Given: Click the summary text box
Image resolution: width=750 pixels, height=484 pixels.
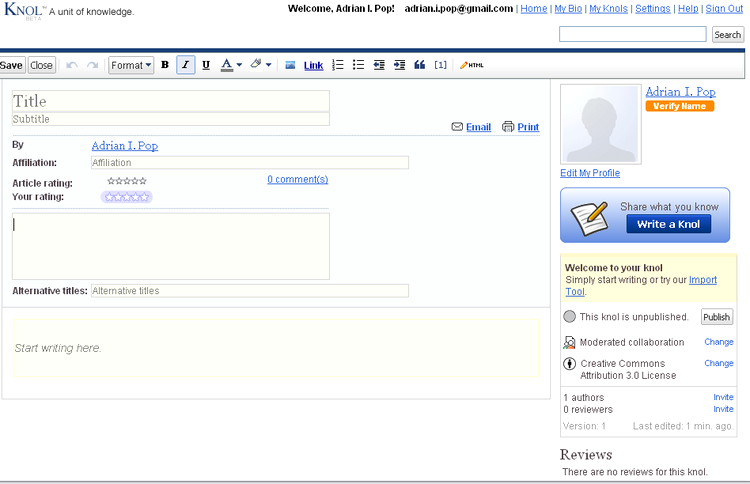Looking at the screenshot, I should tap(171, 246).
